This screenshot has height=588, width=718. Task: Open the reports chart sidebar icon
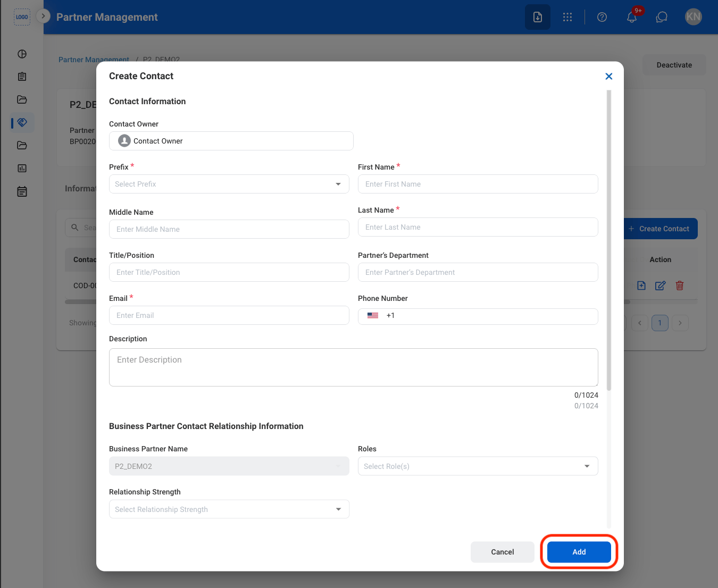(22, 168)
